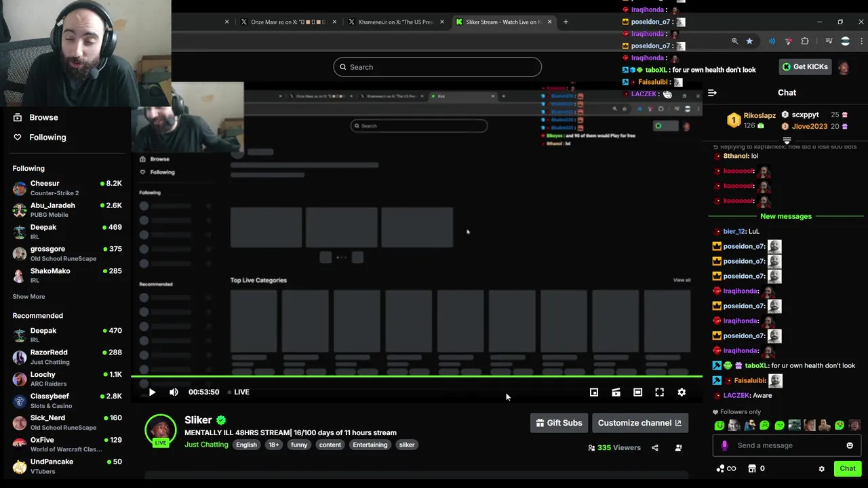Click the Gift Subs button
868x488 pixels.
(559, 423)
